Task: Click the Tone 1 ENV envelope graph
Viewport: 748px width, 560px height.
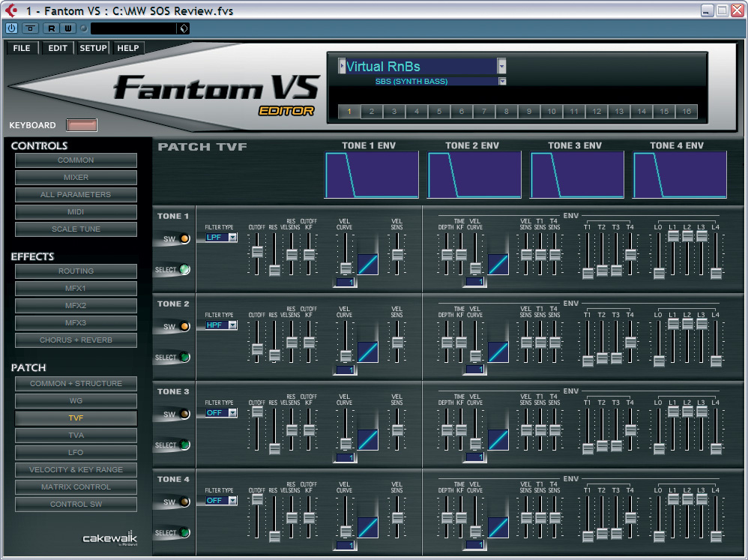Action: (x=371, y=175)
